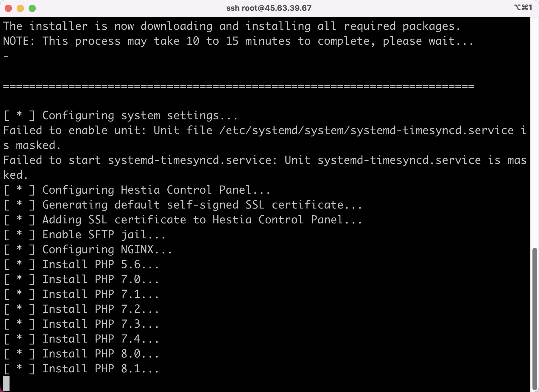Viewport: 539px width, 392px height.
Task: Click the asterisk beside Enable SFTP jail
Action: pyautogui.click(x=19, y=234)
